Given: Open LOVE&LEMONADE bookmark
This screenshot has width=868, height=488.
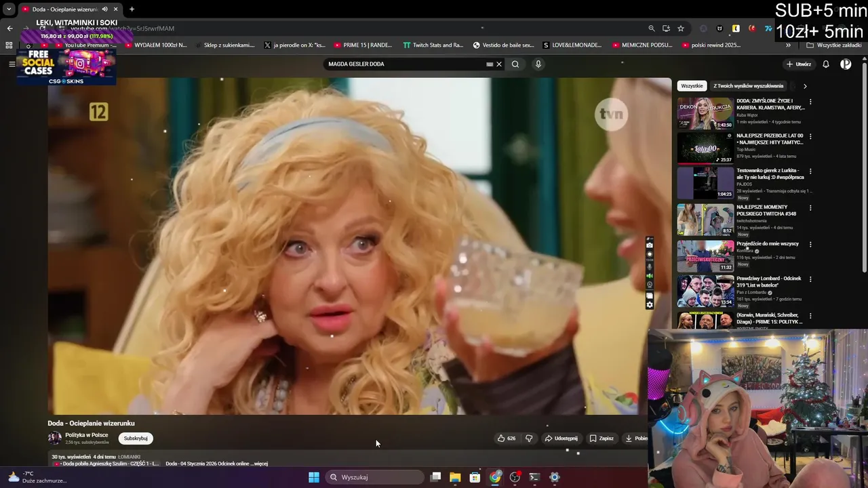Looking at the screenshot, I should (572, 45).
